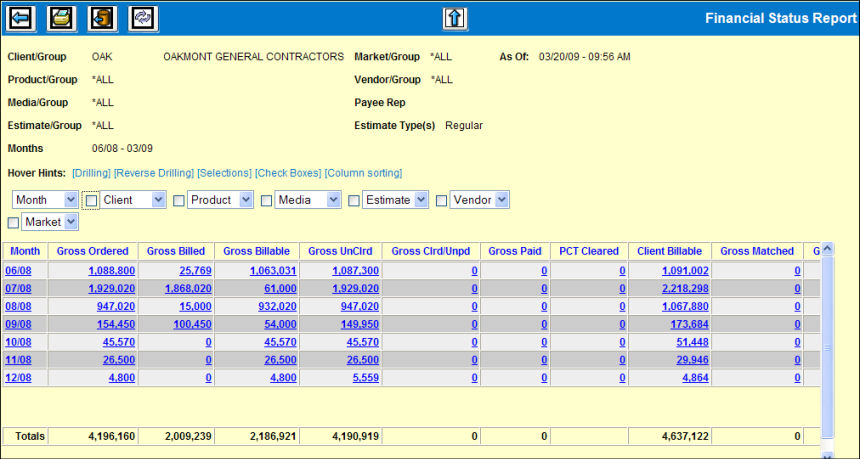Image resolution: width=860 pixels, height=459 pixels.
Task: Click the Check Boxes hint link
Action: 288,173
